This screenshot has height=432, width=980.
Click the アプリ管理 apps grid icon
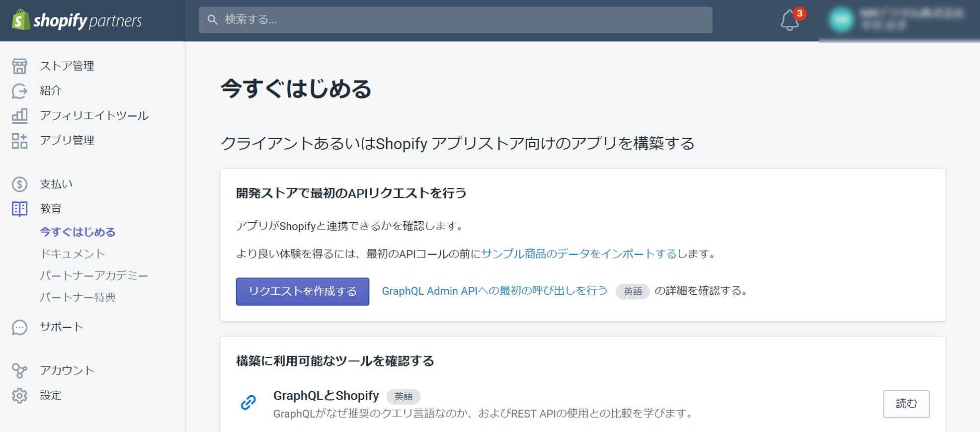(x=19, y=141)
